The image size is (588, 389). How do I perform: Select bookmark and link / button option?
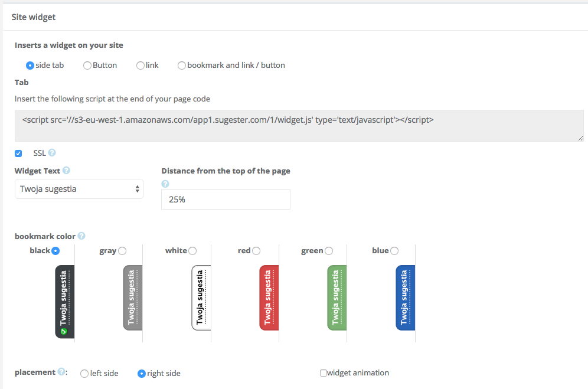tap(182, 66)
